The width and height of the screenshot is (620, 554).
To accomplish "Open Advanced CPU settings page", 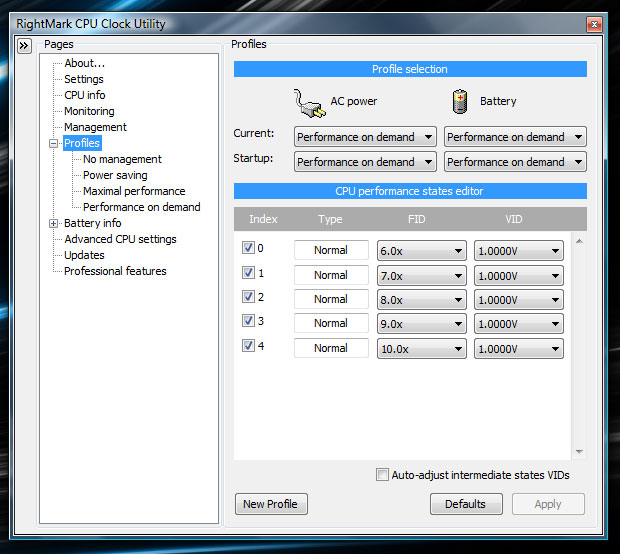I will [x=120, y=239].
